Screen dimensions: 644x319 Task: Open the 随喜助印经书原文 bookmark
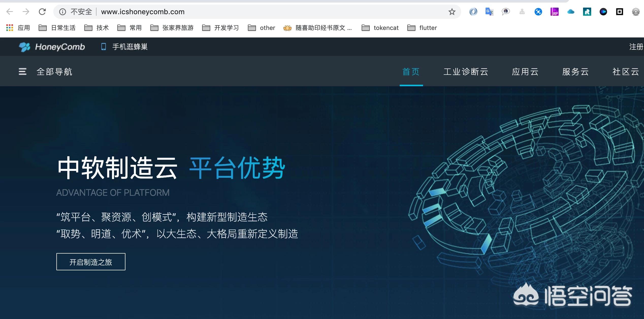tap(318, 28)
